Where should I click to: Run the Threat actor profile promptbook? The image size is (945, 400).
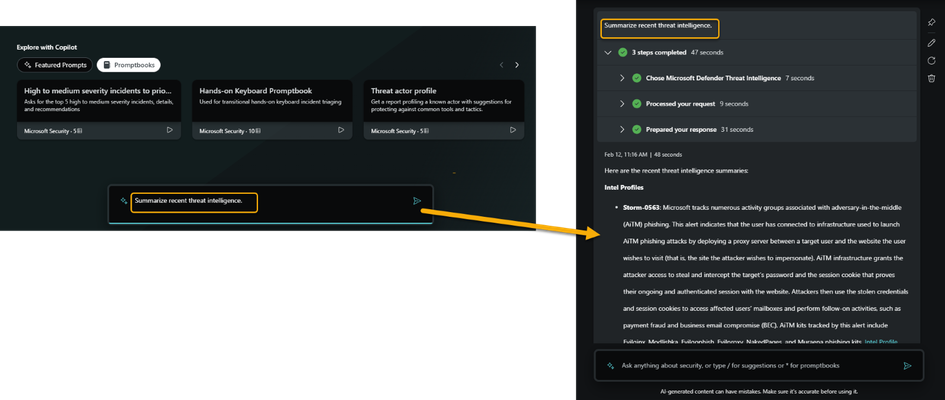[x=513, y=130]
